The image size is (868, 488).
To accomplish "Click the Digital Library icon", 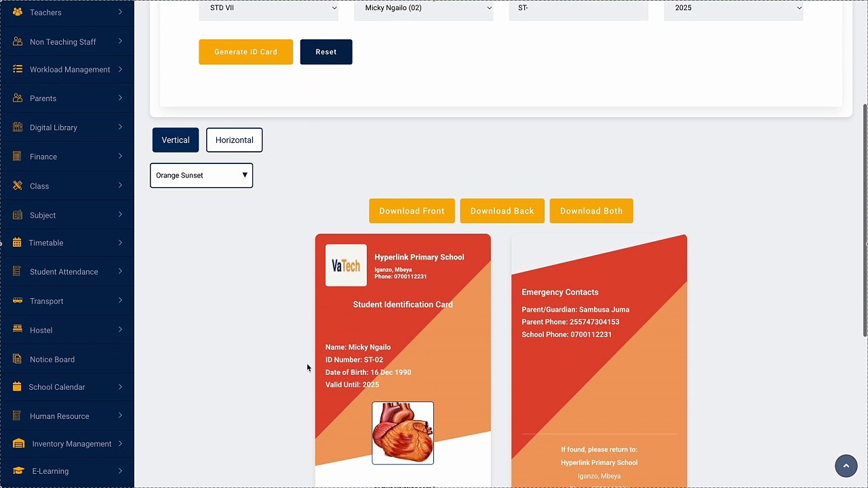I will (18, 127).
